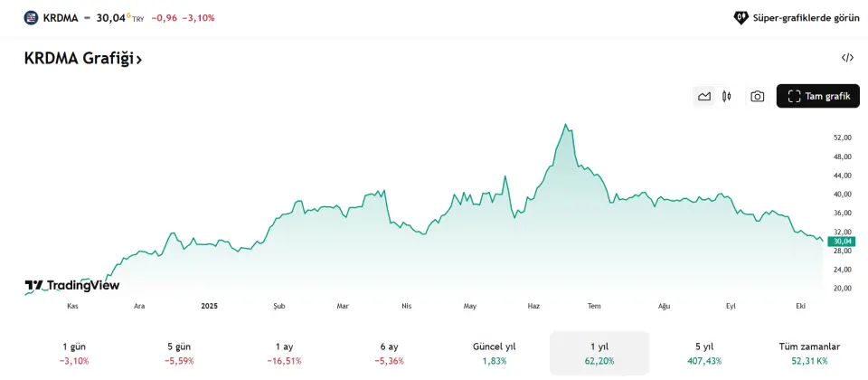Screen dimensions: 868x380
Task: Open embed code icon
Action: pos(847,58)
